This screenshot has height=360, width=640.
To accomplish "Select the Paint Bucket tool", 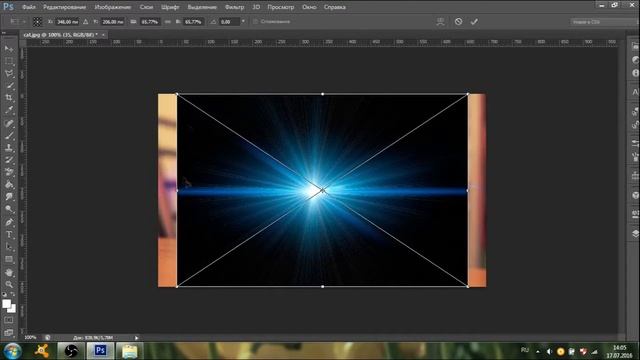I will point(9,184).
